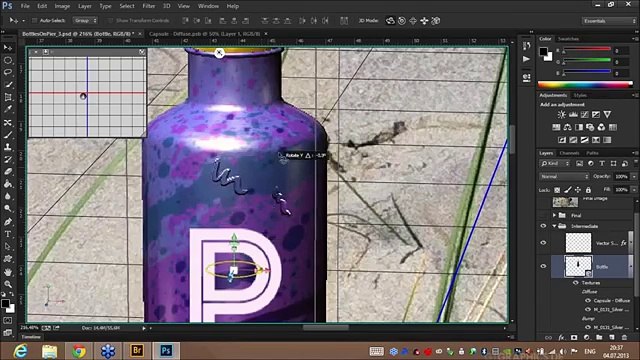This screenshot has width=640, height=360.
Task: Select the Crop tool
Action: pyautogui.click(x=8, y=97)
